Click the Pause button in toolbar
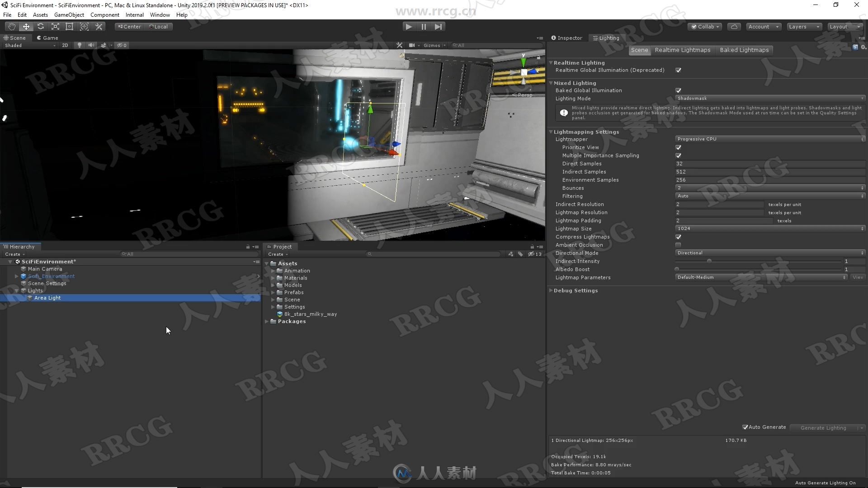 click(x=423, y=26)
